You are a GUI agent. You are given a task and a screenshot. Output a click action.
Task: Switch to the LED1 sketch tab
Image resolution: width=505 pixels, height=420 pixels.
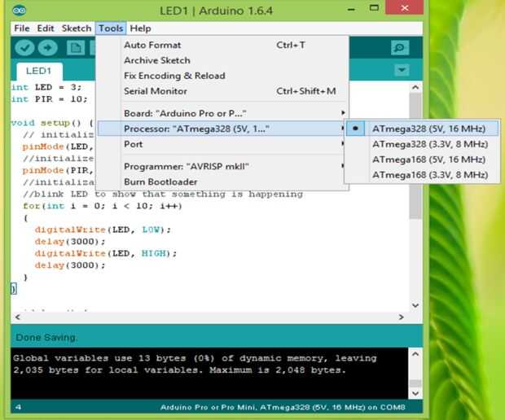point(38,71)
